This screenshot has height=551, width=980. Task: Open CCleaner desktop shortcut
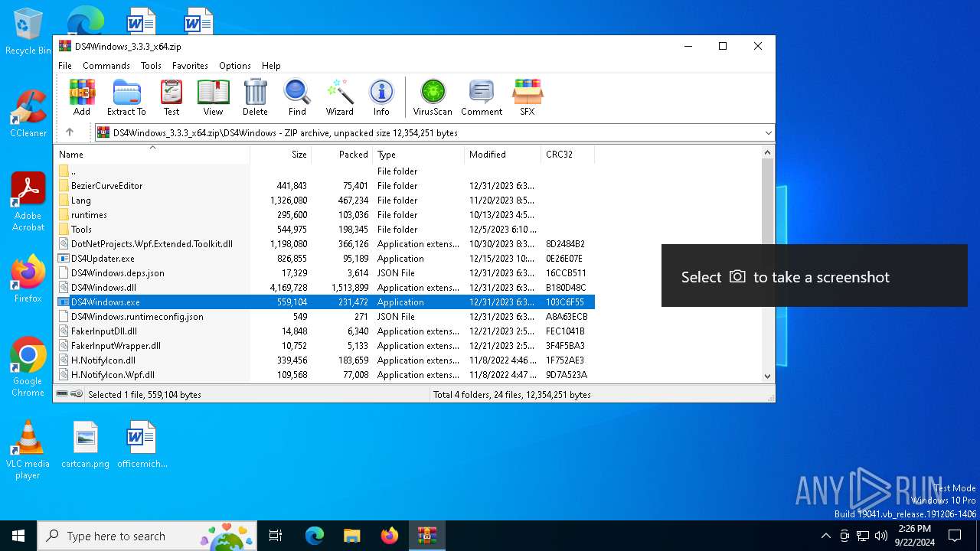(28, 113)
